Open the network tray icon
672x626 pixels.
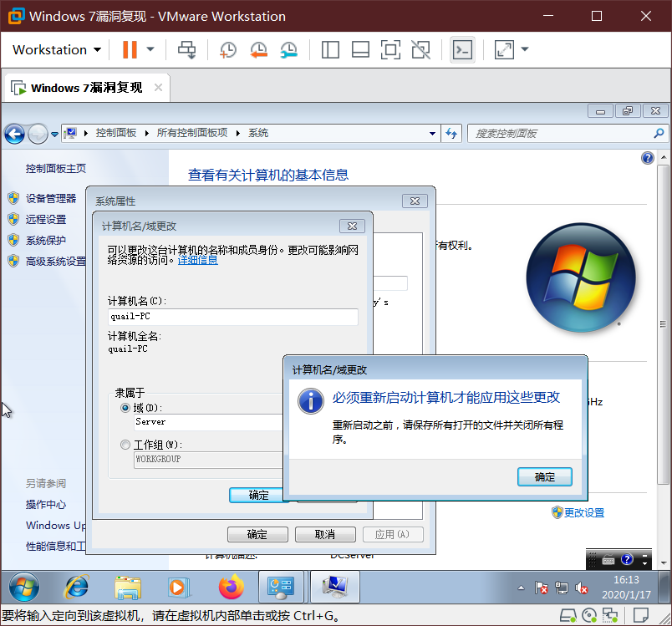562,588
